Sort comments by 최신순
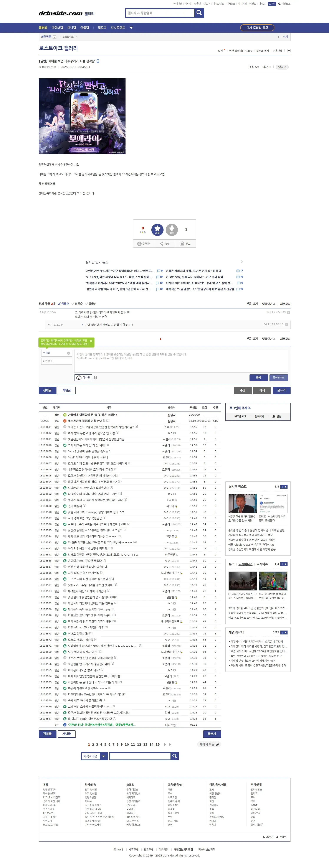The width and height of the screenshot is (329, 868). coord(77,304)
